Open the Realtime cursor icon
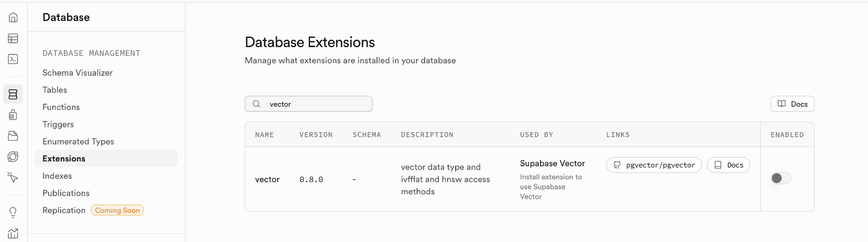The width and height of the screenshot is (868, 242). (x=13, y=177)
